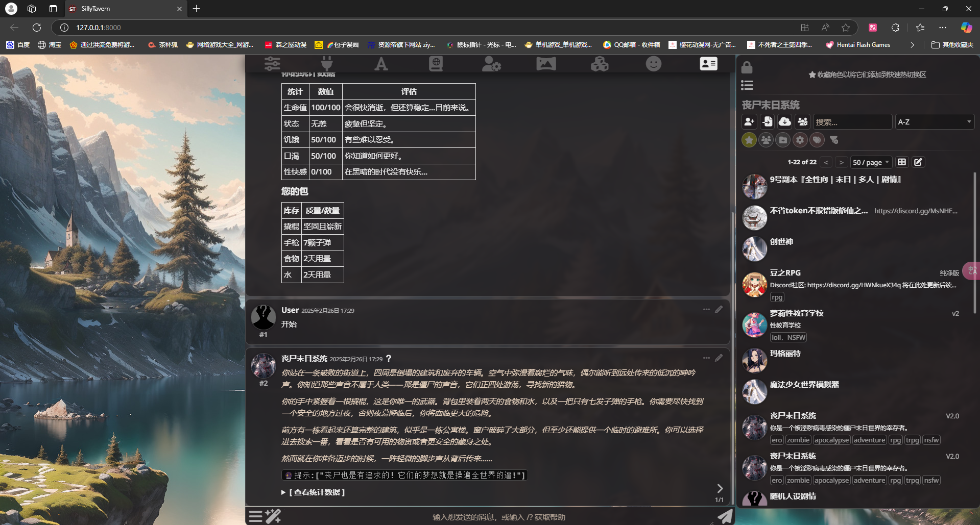Open the extensions panel
The width and height of the screenshot is (980, 525).
pyautogui.click(x=600, y=63)
